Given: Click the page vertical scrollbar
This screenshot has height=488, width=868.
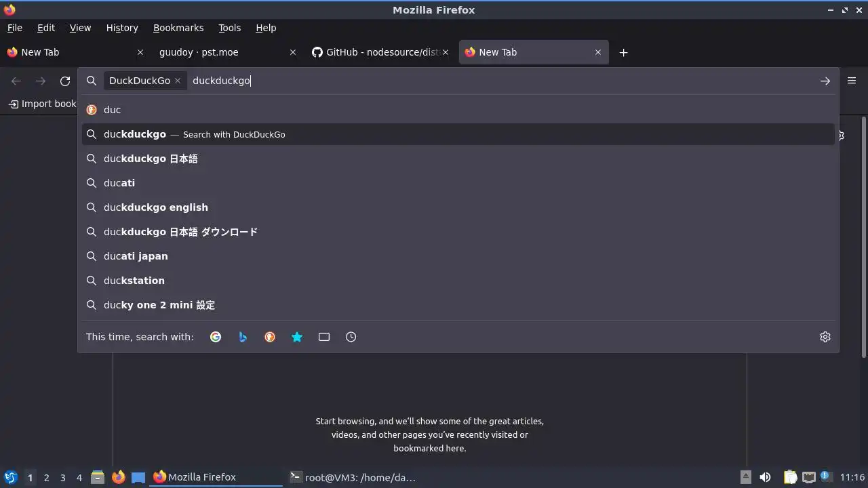Looking at the screenshot, I should (863, 237).
